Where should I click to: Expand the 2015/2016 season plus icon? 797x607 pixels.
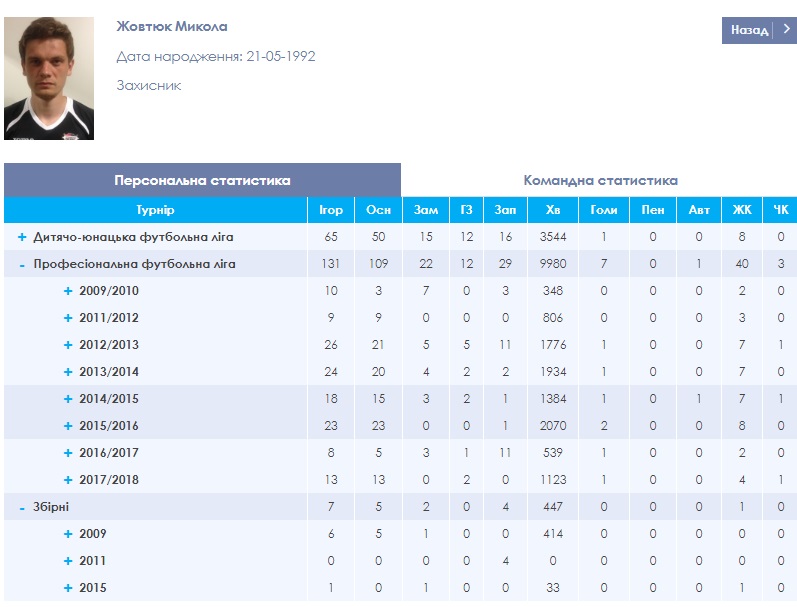(x=68, y=426)
